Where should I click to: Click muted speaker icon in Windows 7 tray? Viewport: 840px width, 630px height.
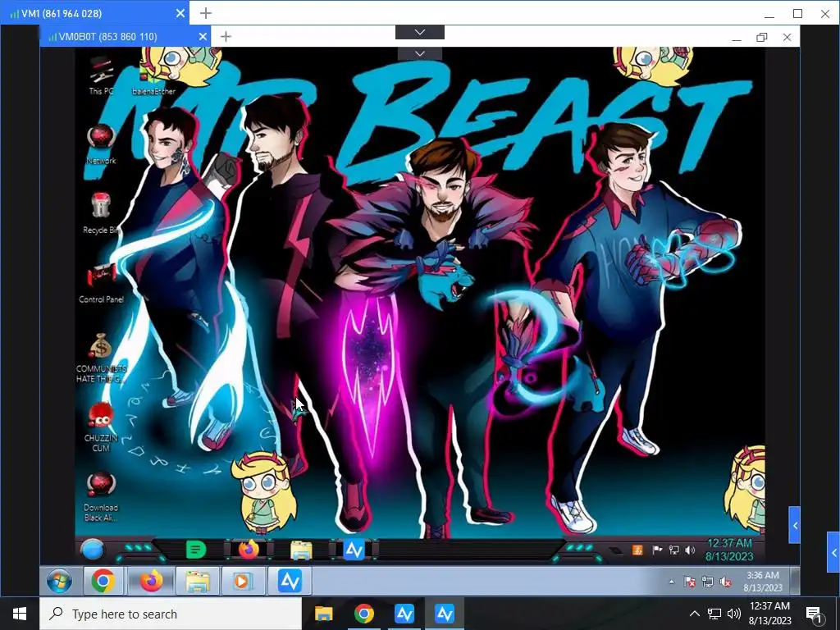[726, 582]
